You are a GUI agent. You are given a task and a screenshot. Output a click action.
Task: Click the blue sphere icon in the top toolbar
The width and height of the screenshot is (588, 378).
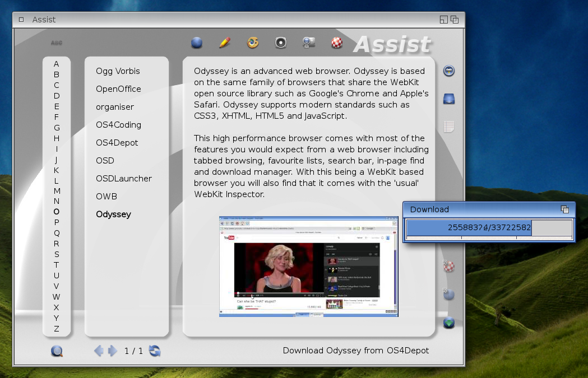pos(197,43)
